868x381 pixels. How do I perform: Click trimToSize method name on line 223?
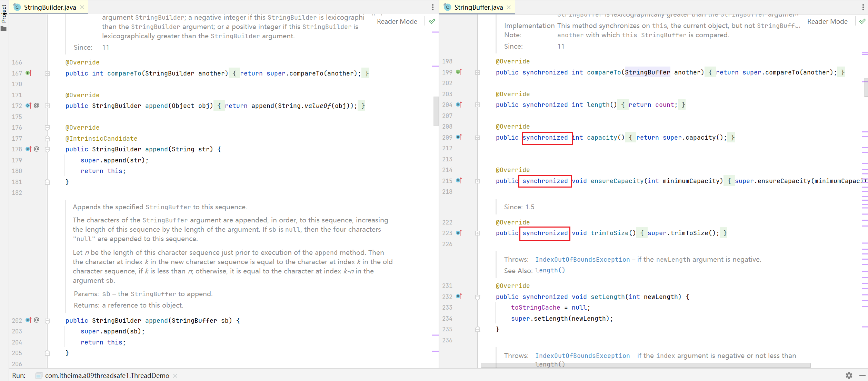coord(609,233)
